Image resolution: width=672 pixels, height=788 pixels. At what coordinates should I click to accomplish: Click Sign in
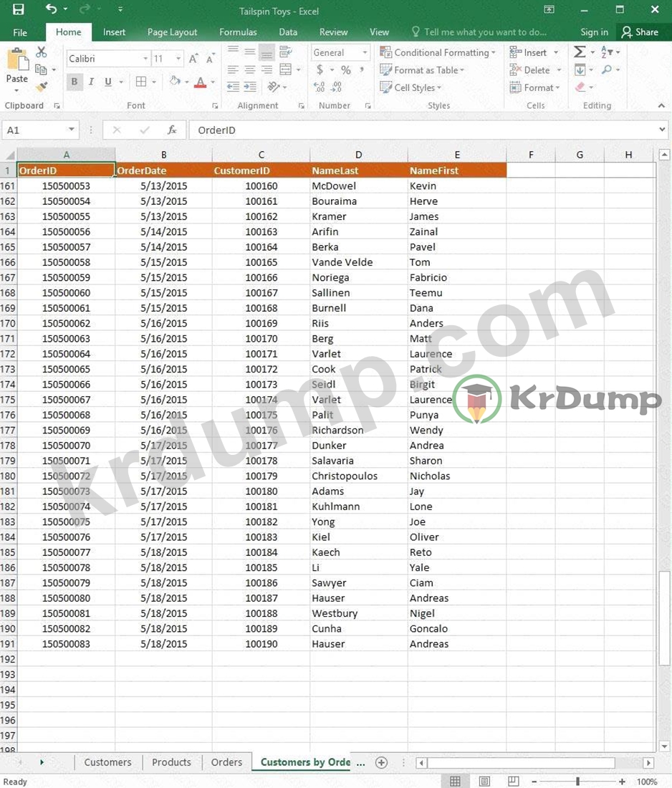pyautogui.click(x=594, y=32)
